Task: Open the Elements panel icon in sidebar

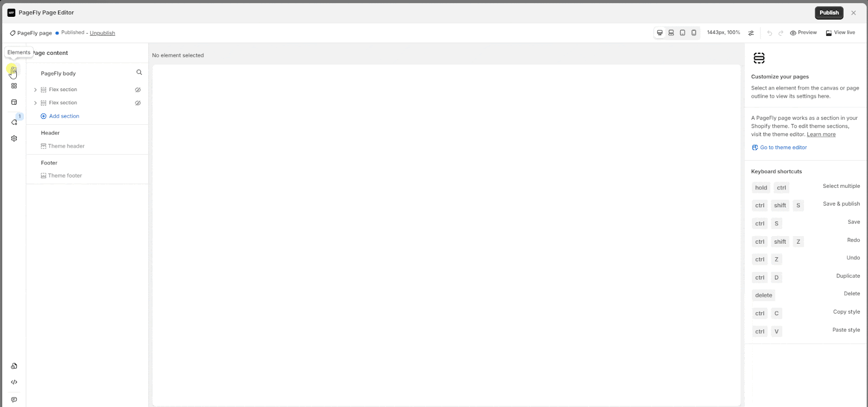Action: [14, 69]
